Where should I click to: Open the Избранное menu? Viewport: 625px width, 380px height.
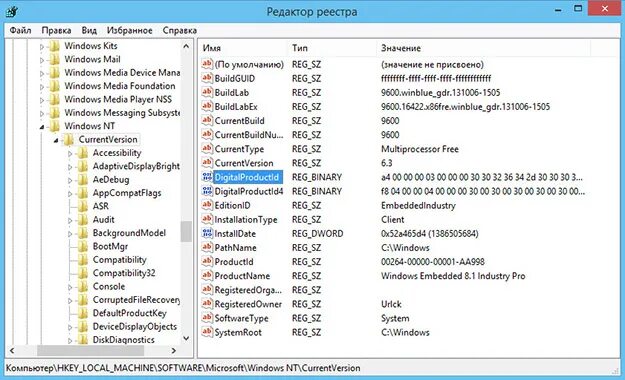point(130,30)
